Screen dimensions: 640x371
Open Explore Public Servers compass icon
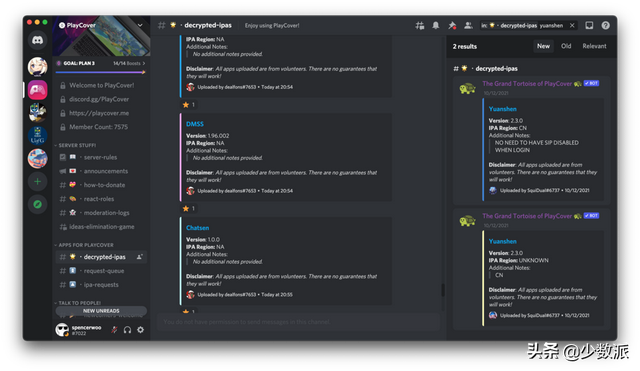coord(38,204)
